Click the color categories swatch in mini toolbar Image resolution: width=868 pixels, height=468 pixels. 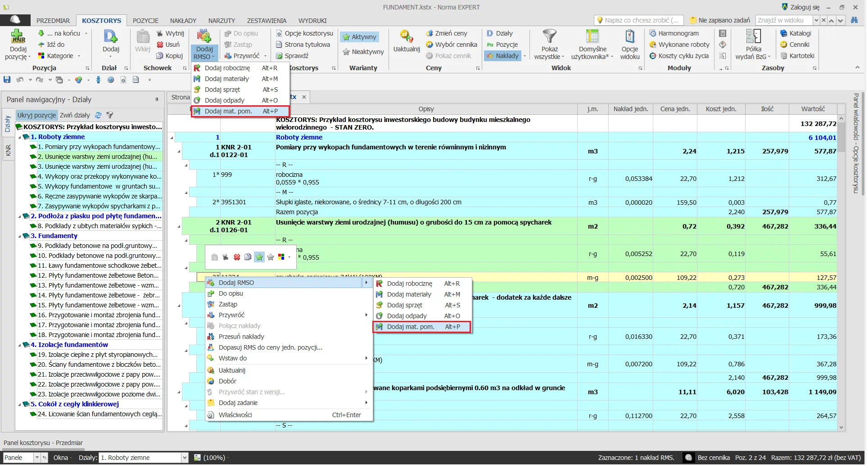(281, 257)
